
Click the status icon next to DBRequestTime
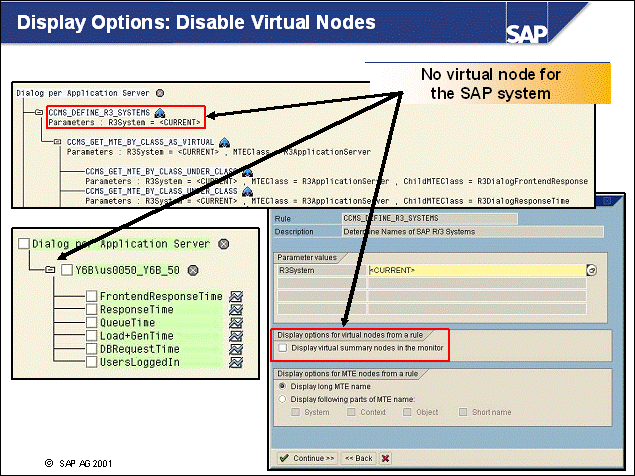click(x=236, y=348)
